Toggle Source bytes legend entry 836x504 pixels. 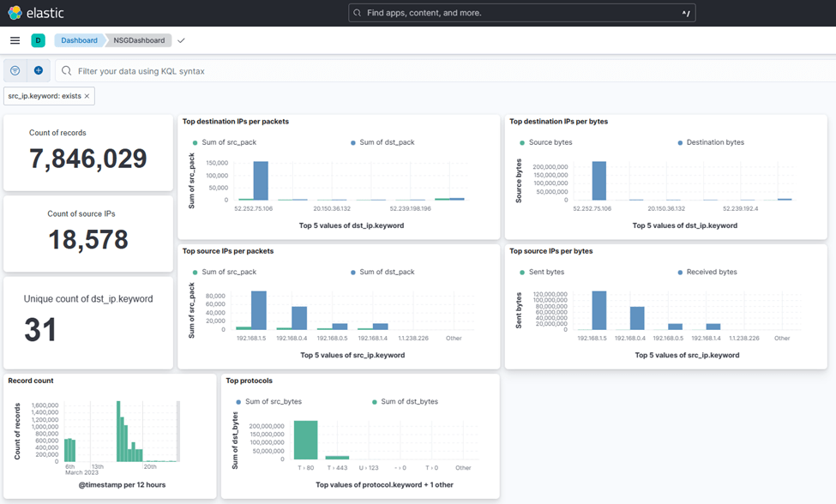550,142
